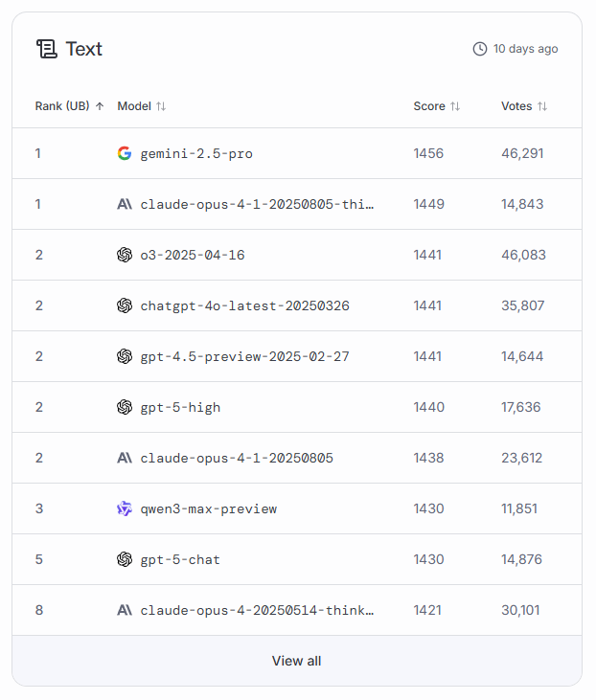Open the gemini-2.5-pro model link

click(x=196, y=153)
